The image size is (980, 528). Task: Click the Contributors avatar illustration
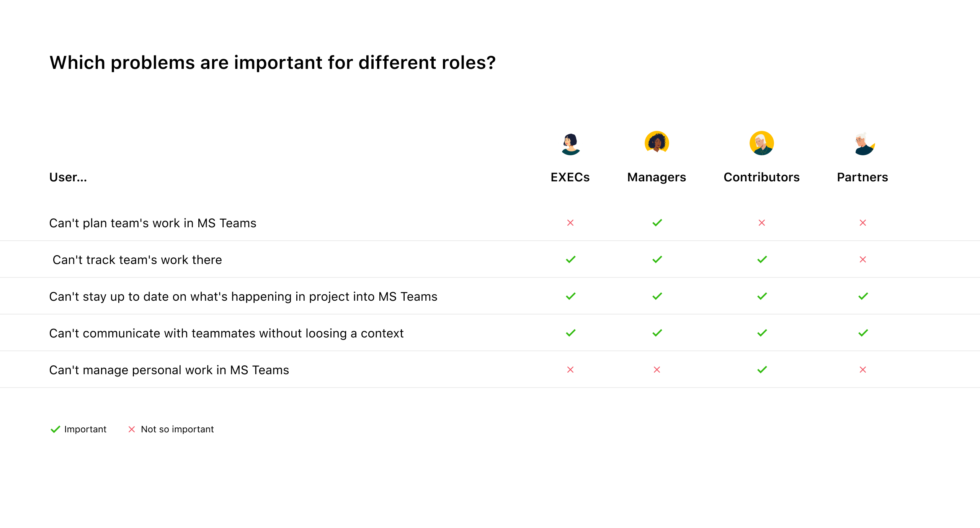click(762, 143)
